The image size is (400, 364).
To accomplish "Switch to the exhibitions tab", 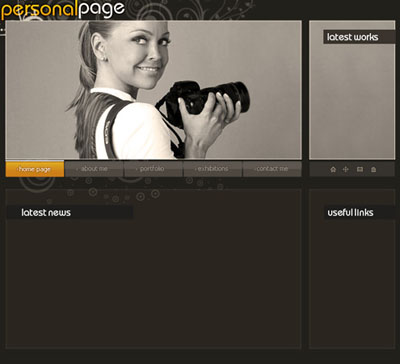I will [x=213, y=169].
